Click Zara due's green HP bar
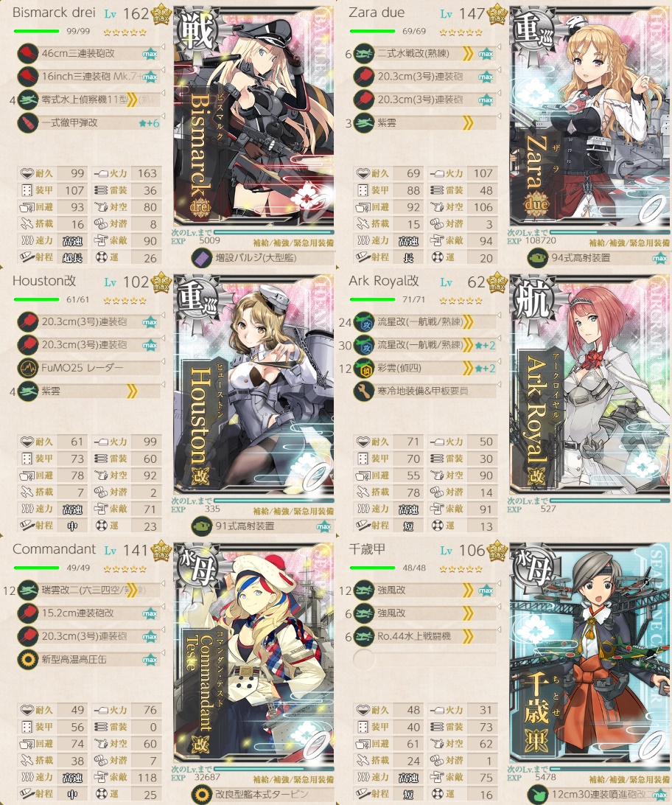 tap(373, 31)
